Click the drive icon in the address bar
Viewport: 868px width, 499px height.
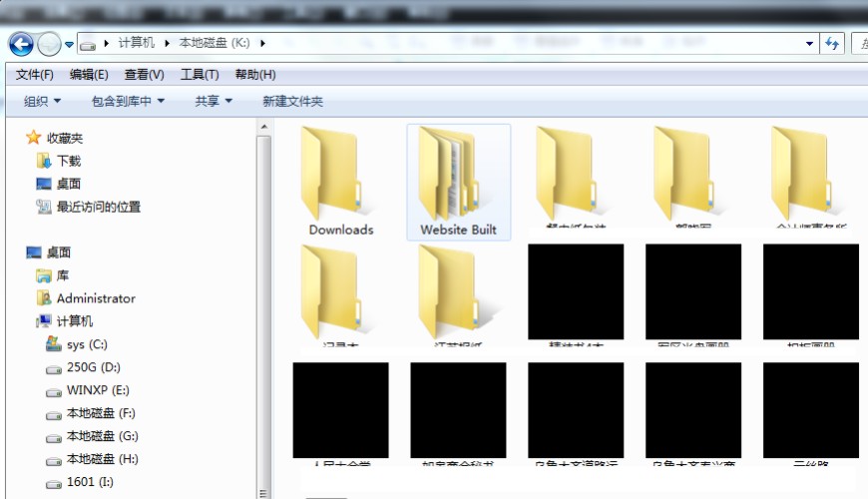pyautogui.click(x=88, y=44)
